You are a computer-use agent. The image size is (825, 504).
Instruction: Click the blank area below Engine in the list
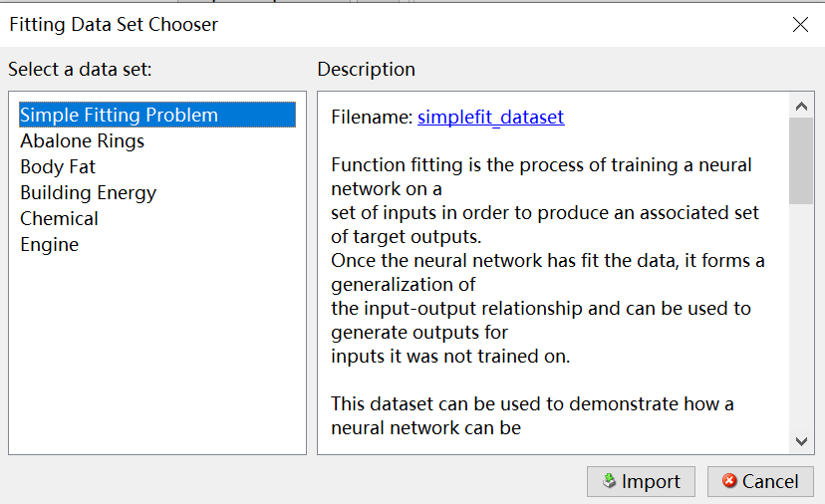coord(157,359)
